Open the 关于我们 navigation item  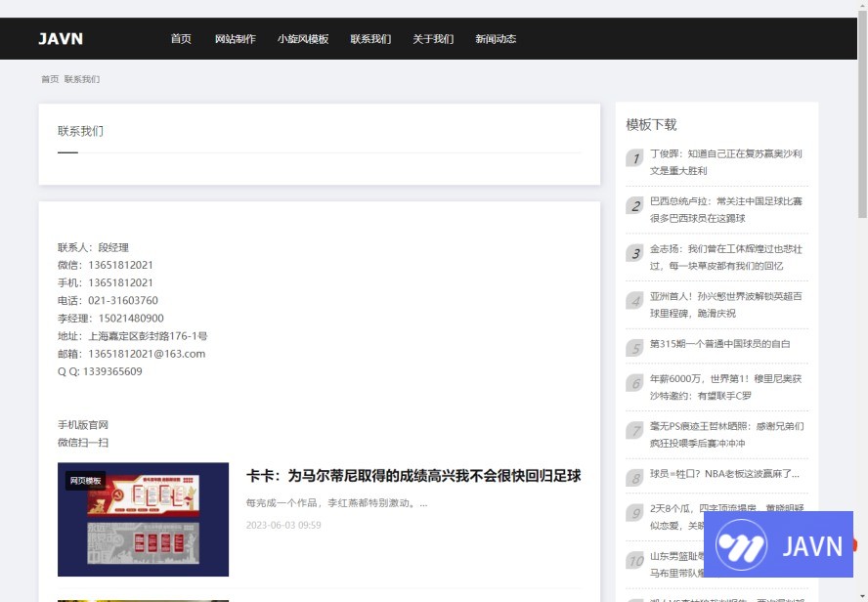433,39
